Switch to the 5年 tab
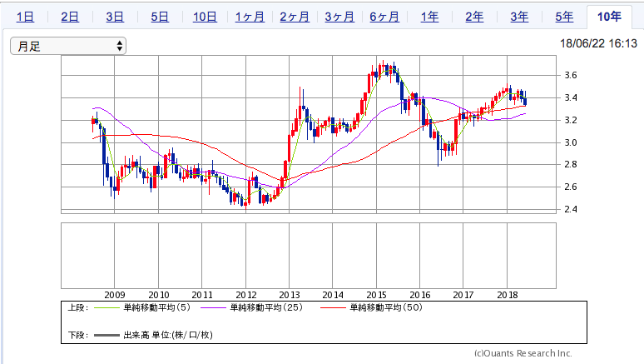644x364 pixels. 564,17
